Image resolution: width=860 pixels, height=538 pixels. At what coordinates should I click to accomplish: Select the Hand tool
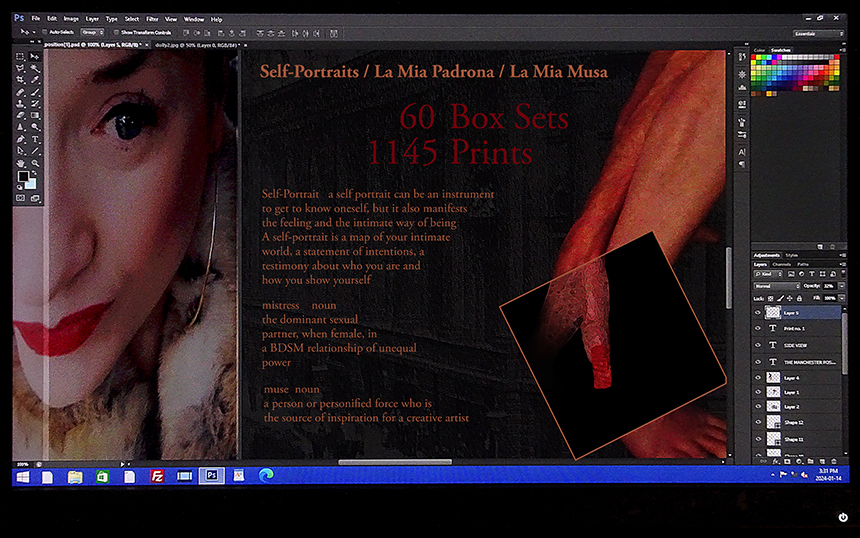pyautogui.click(x=21, y=162)
